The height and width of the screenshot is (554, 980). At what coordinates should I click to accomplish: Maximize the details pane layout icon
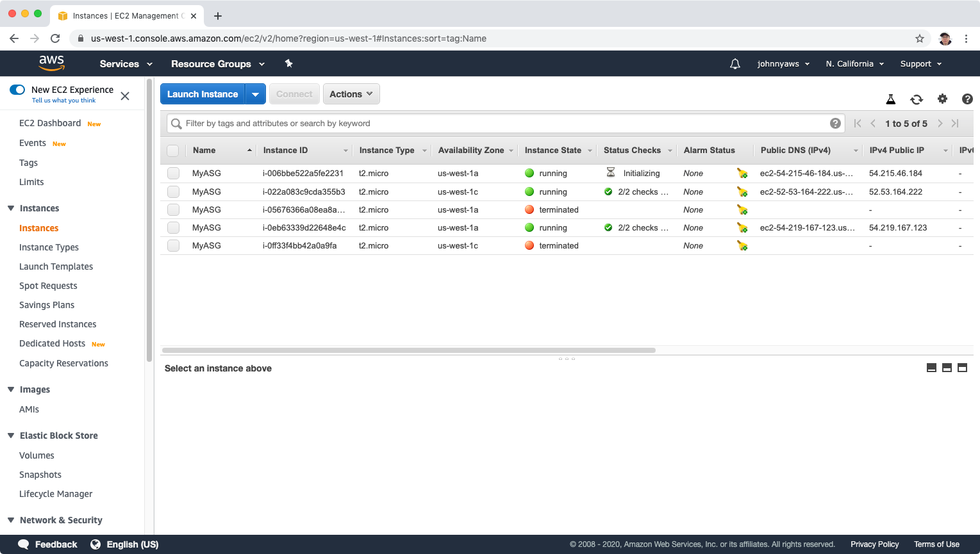click(962, 368)
